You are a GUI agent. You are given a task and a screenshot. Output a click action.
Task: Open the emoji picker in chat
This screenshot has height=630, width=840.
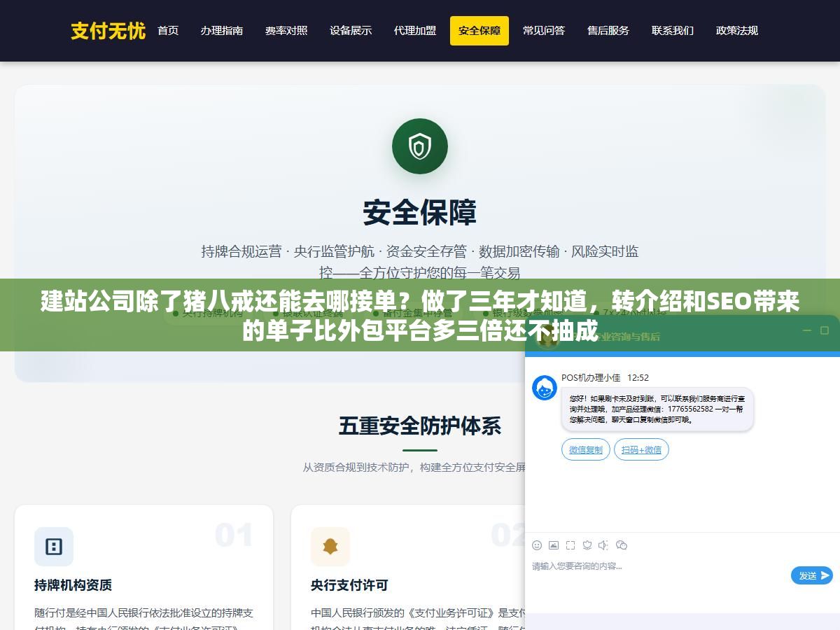tap(537, 545)
